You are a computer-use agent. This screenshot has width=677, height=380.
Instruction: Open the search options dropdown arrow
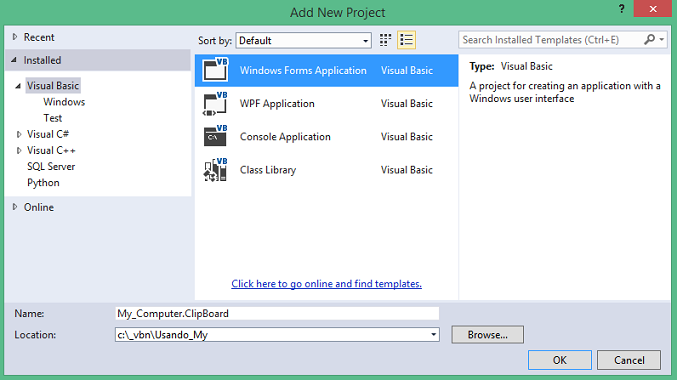click(661, 40)
